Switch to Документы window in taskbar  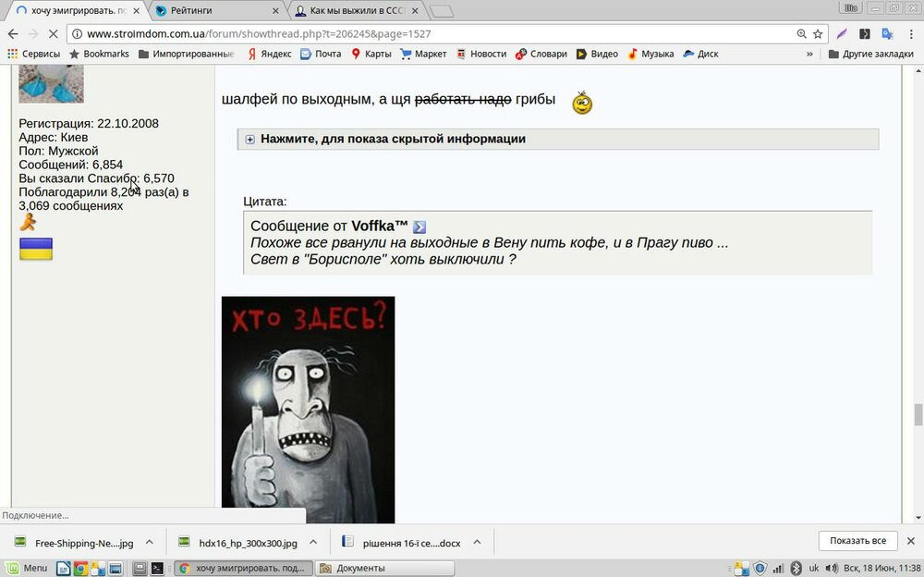[x=384, y=568]
